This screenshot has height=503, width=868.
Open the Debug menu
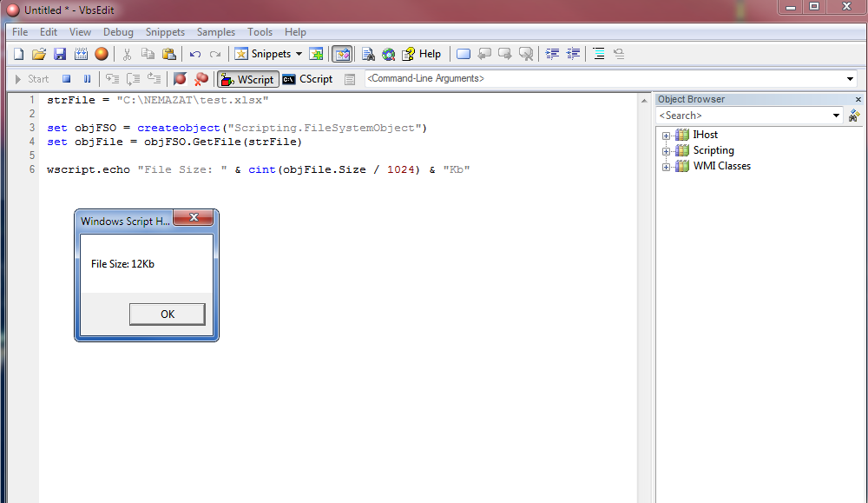coord(118,32)
